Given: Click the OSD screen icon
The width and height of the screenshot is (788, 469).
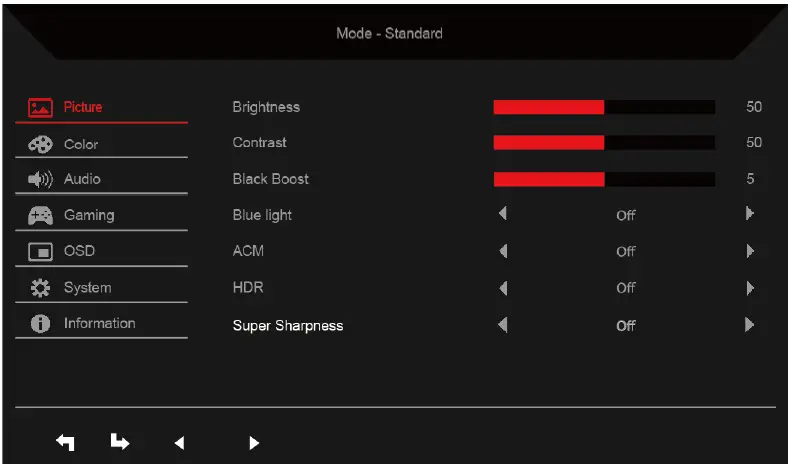Looking at the screenshot, I should [x=40, y=251].
